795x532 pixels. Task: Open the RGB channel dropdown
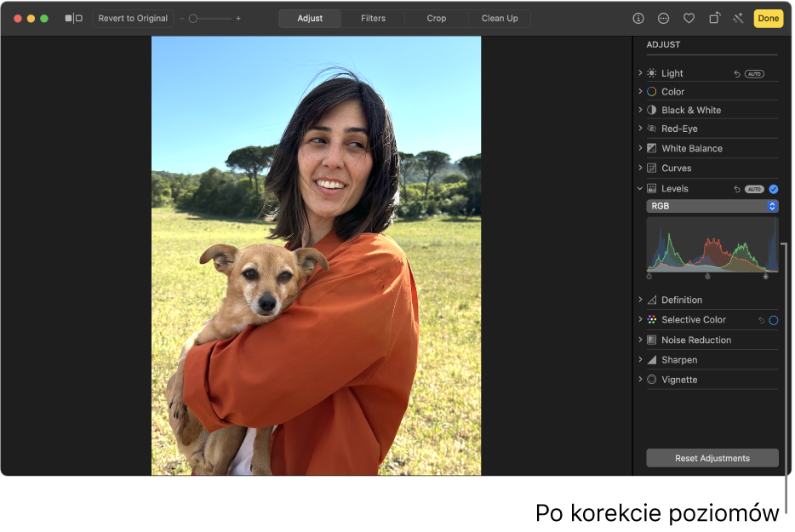(x=712, y=206)
